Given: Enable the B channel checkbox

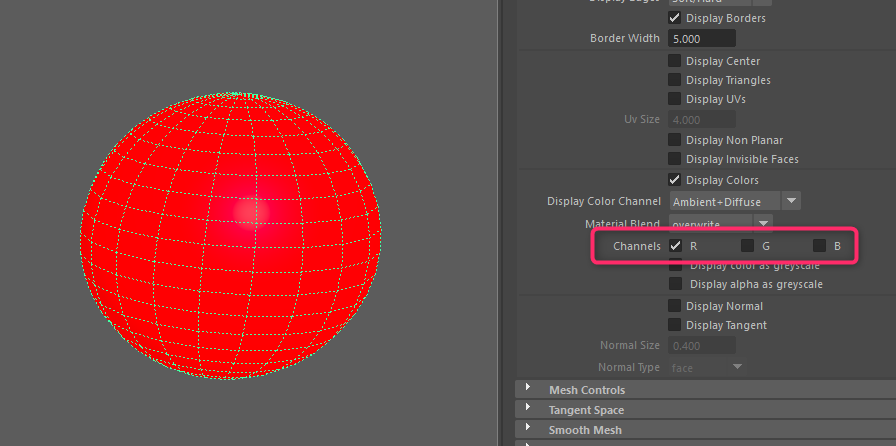Looking at the screenshot, I should 819,245.
